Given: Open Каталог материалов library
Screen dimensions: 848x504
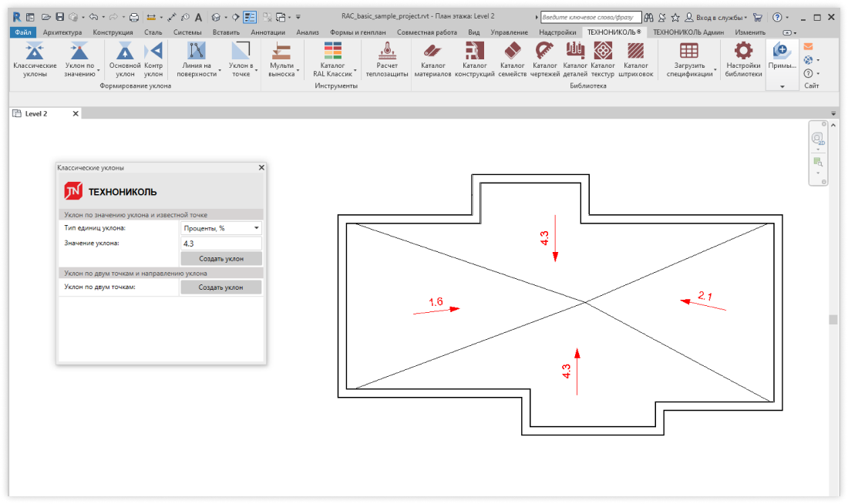Looking at the screenshot, I should [432, 59].
